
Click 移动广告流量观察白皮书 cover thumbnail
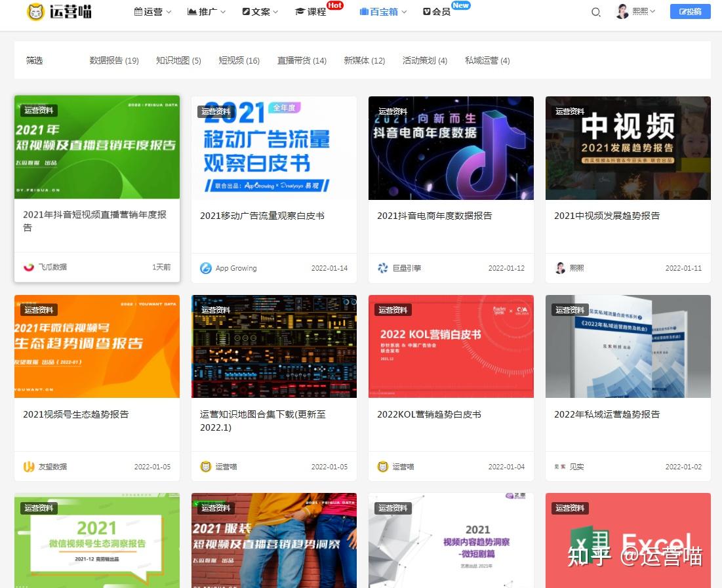click(x=274, y=147)
